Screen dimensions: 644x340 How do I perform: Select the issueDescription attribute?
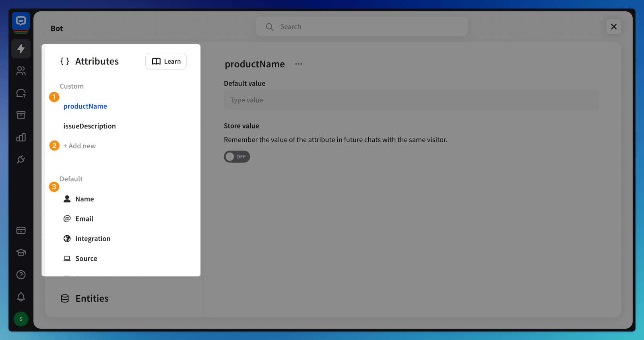click(x=89, y=126)
